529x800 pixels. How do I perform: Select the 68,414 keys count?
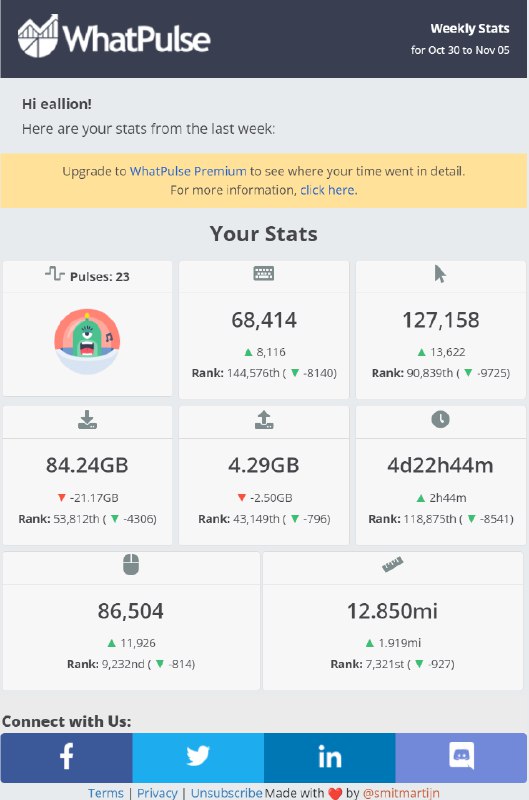click(264, 320)
